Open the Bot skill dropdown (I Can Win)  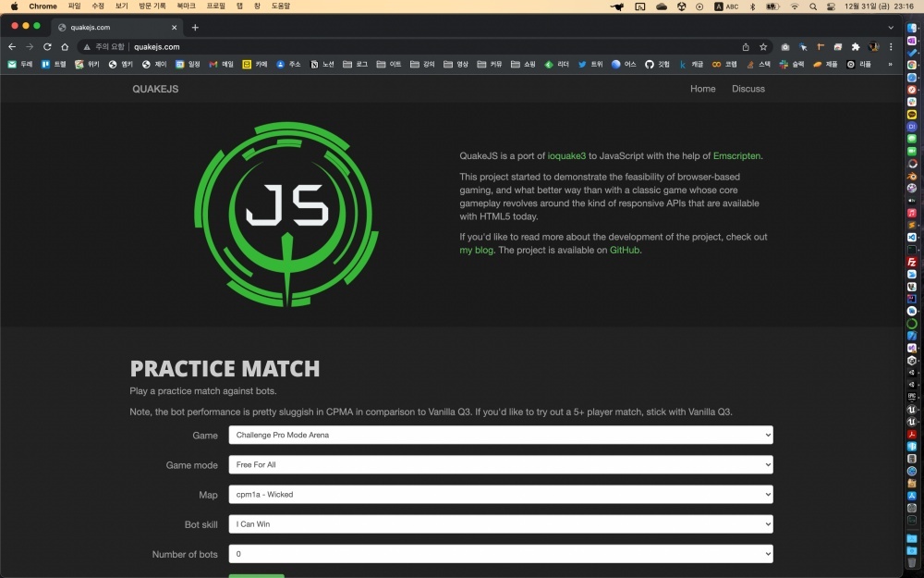pos(501,523)
